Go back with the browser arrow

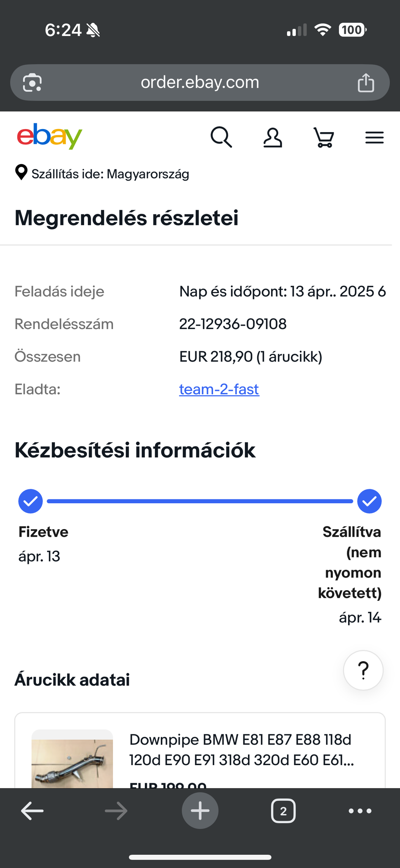tap(32, 811)
